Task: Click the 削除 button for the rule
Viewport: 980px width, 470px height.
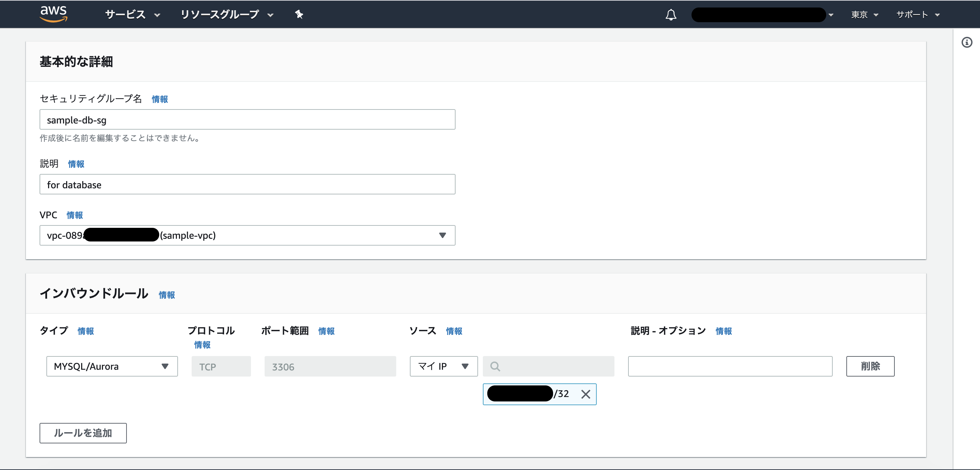Action: (x=870, y=366)
